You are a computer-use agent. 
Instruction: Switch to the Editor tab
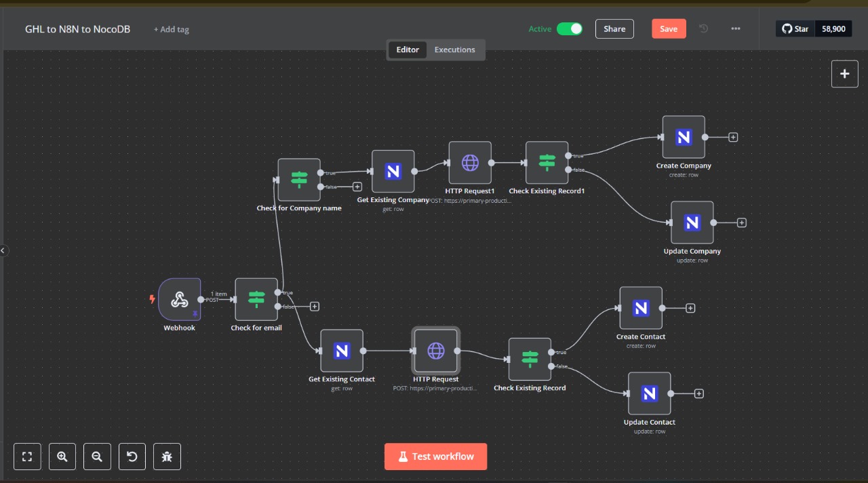click(x=408, y=50)
